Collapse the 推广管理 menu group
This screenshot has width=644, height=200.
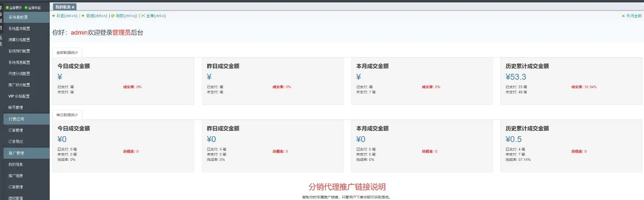[x=26, y=153]
